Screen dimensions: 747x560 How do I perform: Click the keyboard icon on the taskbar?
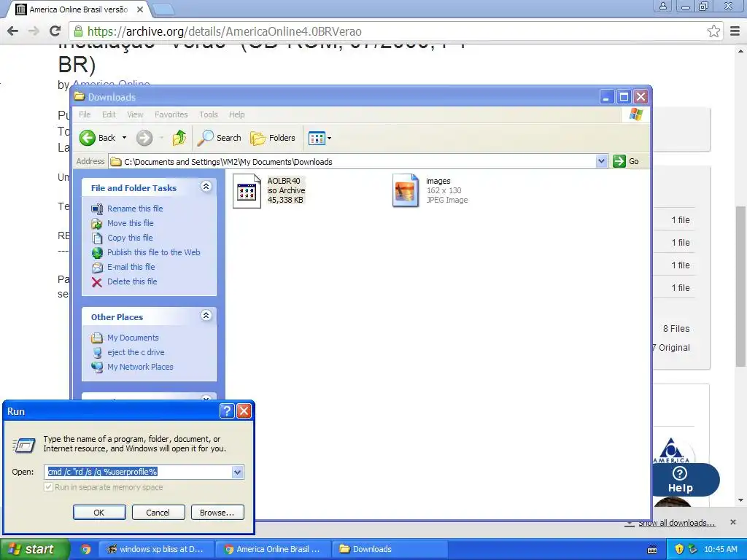tap(652, 550)
